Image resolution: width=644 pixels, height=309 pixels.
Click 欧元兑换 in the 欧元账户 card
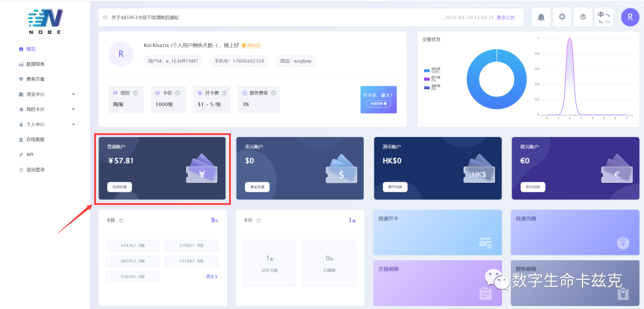[x=532, y=187]
